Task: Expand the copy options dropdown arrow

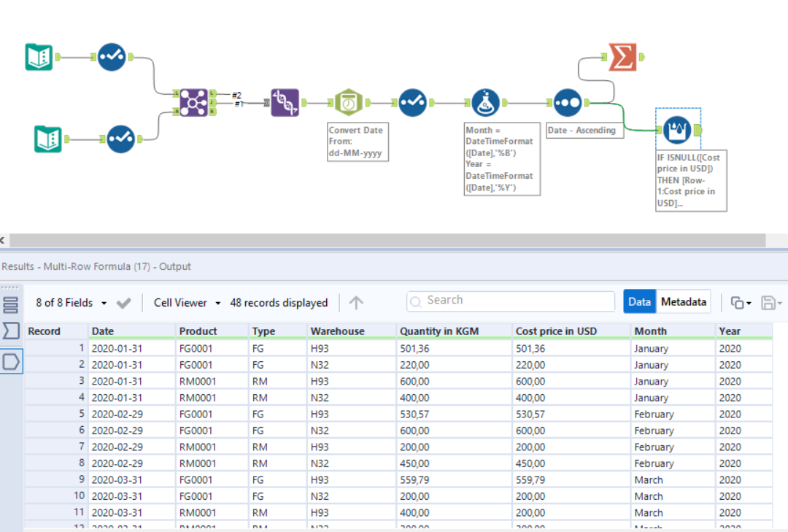Action: (x=749, y=303)
